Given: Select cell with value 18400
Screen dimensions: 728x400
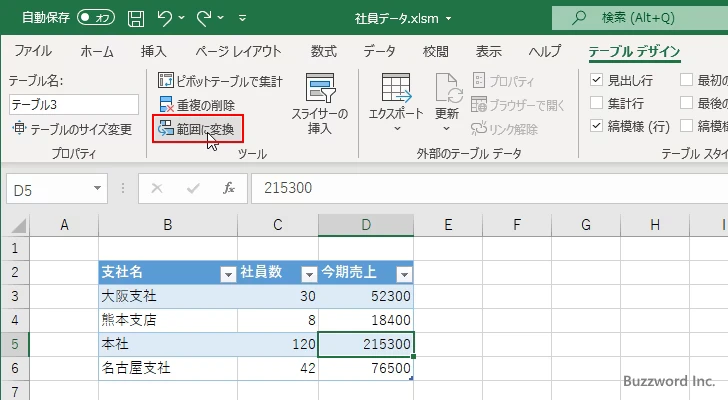Looking at the screenshot, I should [x=366, y=320].
